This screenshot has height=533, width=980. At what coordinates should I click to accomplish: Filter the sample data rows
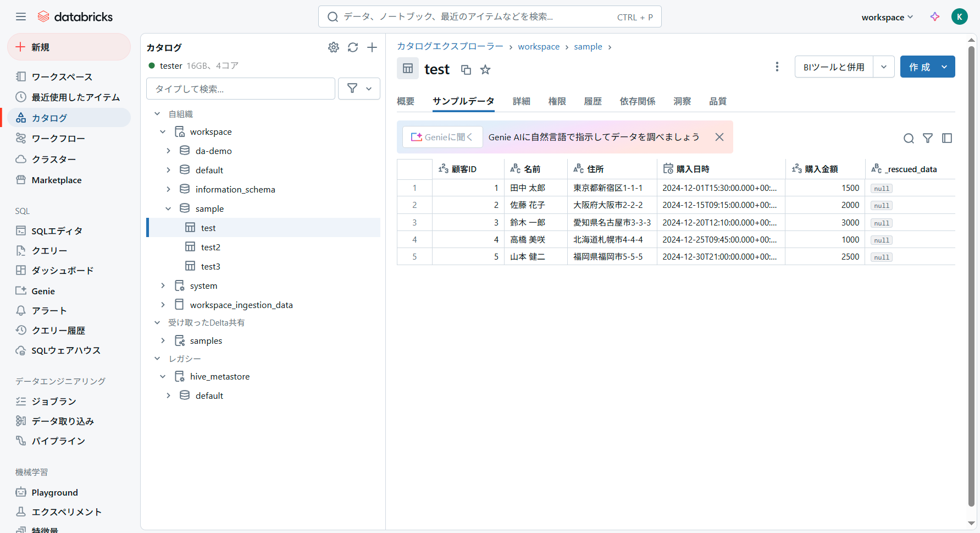928,138
